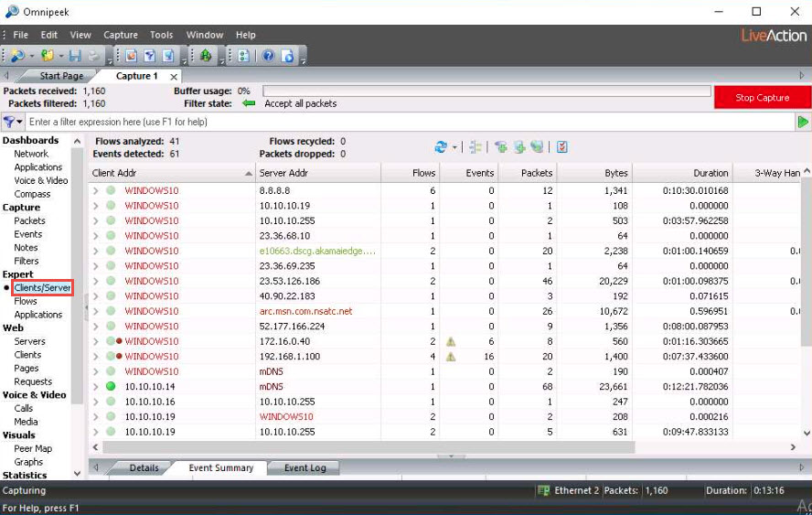Apply filter with the green play arrow
This screenshot has width=812, height=515.
pos(803,123)
